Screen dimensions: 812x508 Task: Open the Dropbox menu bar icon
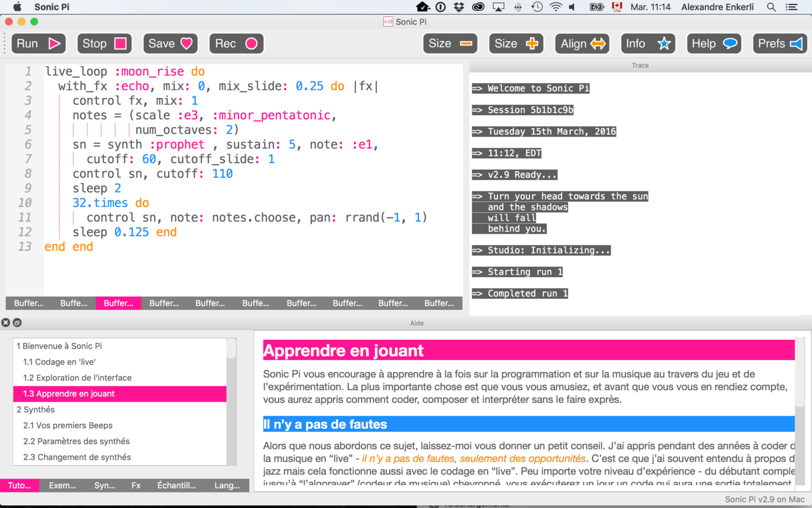459,7
